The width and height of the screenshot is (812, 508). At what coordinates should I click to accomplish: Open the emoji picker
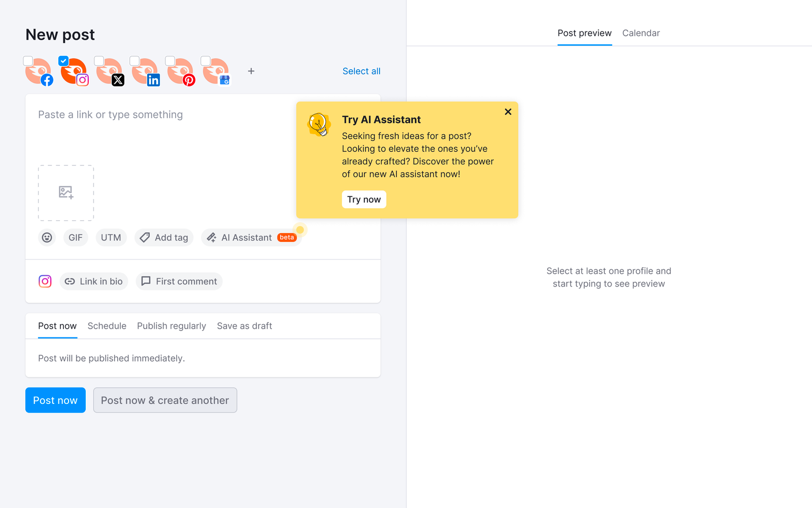click(47, 238)
